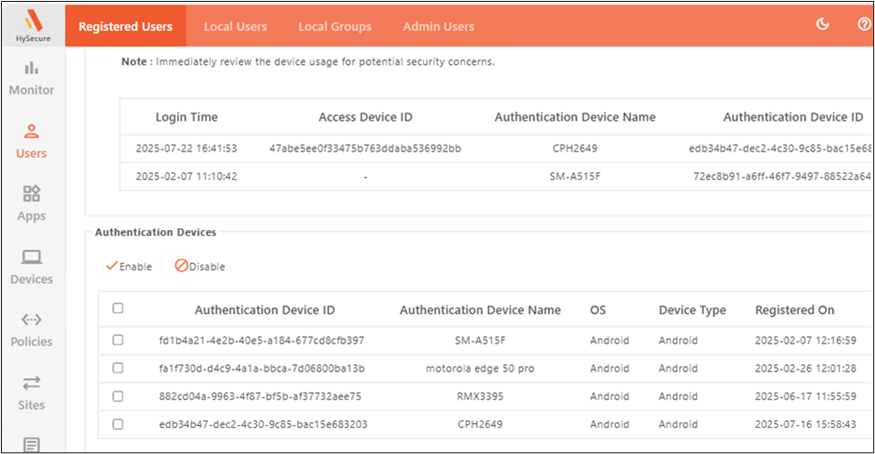Click the Registered On column header
This screenshot has height=454, width=875.
pyautogui.click(x=794, y=310)
